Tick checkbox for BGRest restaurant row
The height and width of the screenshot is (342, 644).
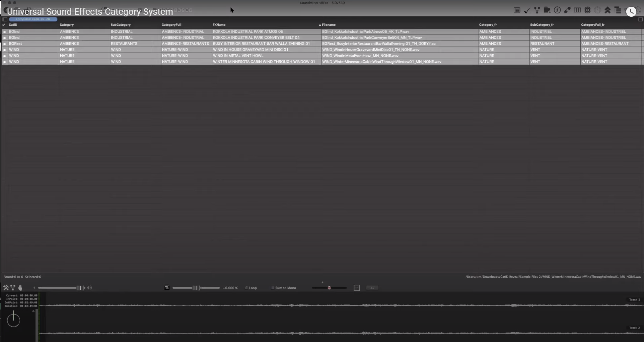[5, 44]
